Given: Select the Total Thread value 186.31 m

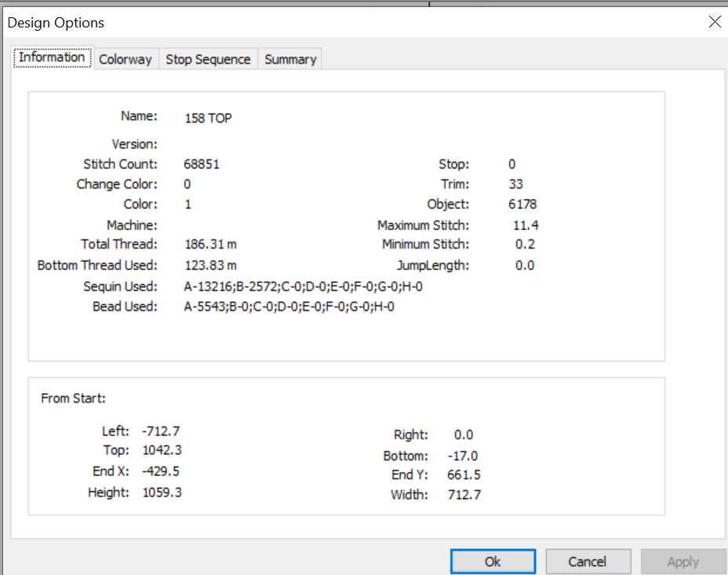Looking at the screenshot, I should pyautogui.click(x=210, y=244).
